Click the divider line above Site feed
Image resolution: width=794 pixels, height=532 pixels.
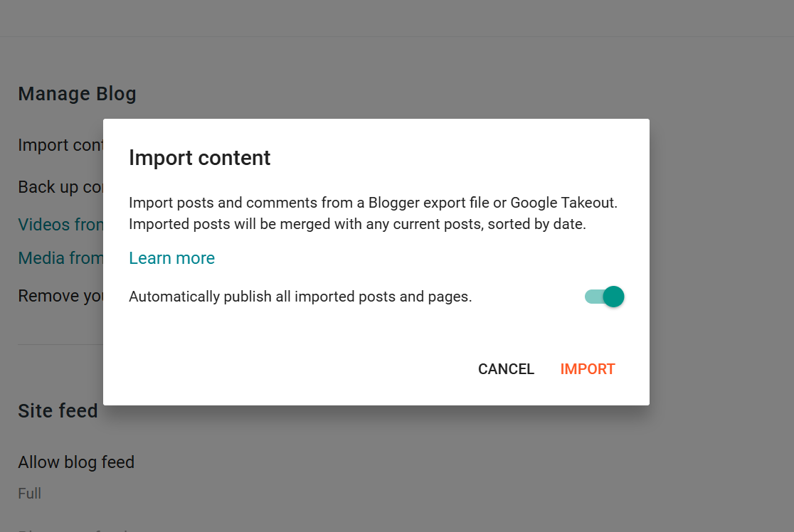[x=60, y=345]
